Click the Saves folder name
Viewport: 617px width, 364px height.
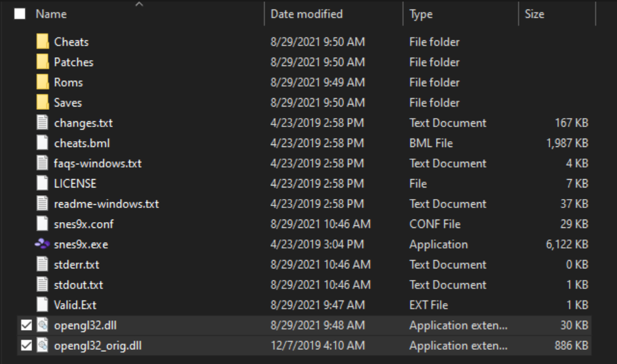[x=67, y=102]
